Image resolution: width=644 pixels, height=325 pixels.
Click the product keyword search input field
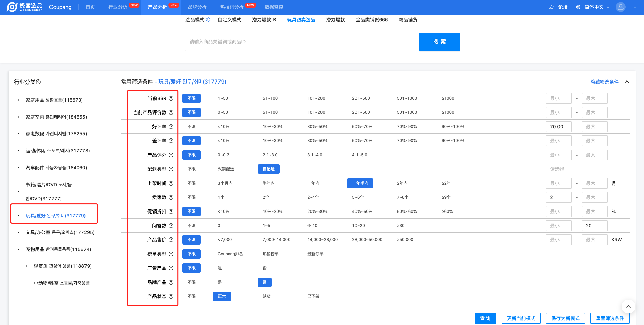click(302, 42)
